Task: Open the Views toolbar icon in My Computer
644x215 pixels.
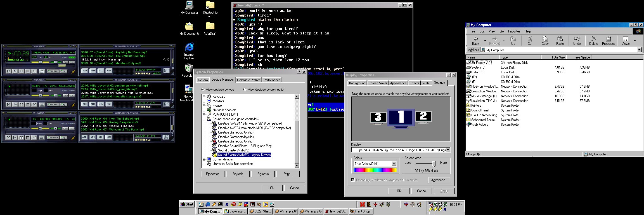Action: [x=626, y=41]
